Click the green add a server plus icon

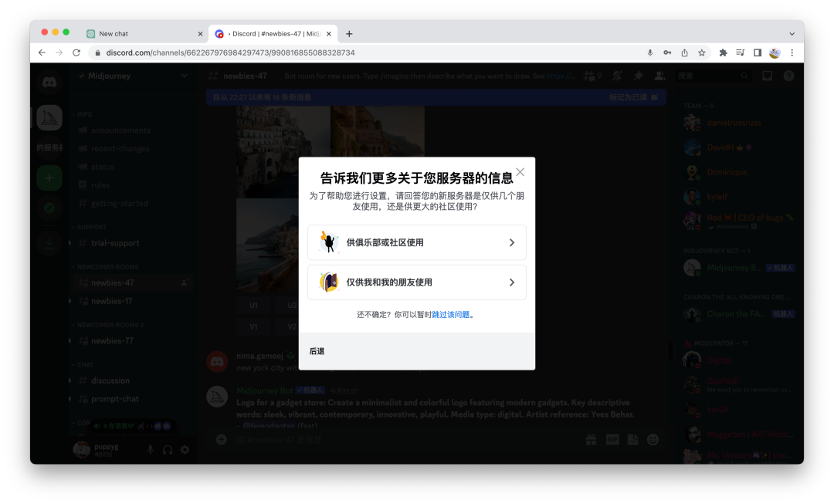pyautogui.click(x=49, y=178)
